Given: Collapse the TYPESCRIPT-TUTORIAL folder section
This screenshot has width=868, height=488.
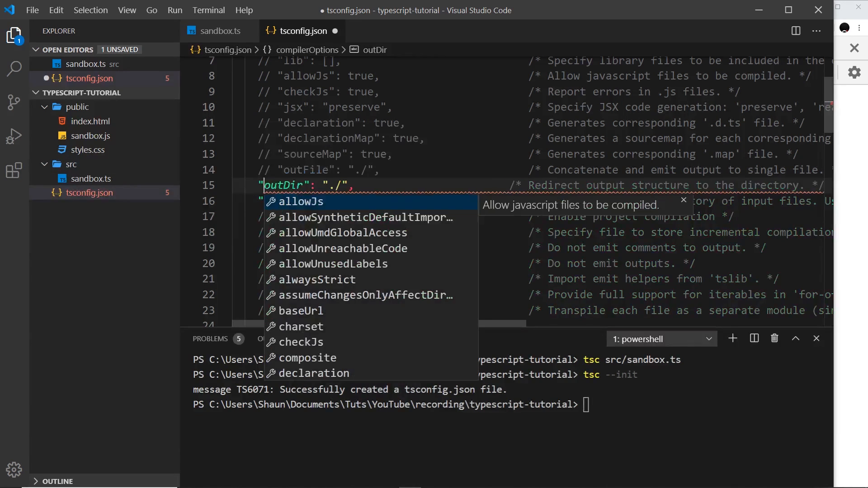Looking at the screenshot, I should tap(36, 93).
